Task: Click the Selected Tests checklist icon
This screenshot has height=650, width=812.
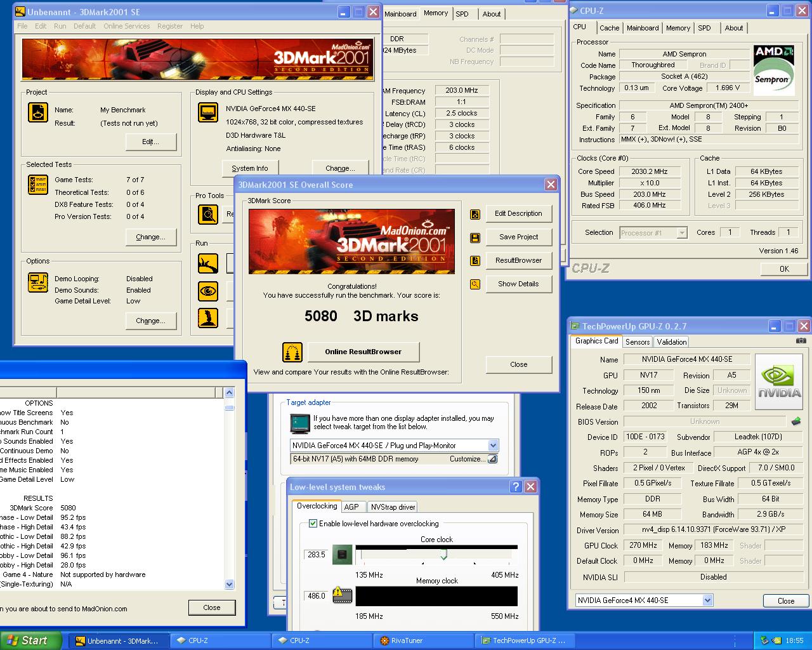Action: [38, 185]
